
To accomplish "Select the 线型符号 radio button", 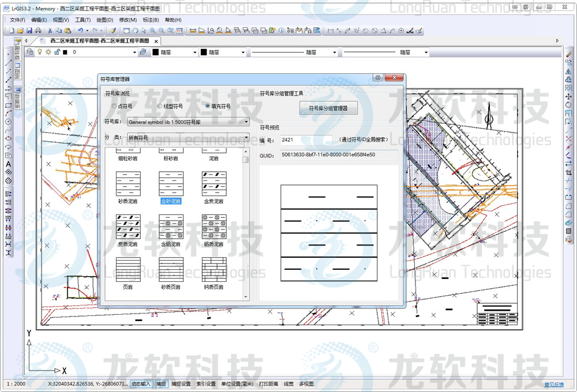I will pos(160,106).
